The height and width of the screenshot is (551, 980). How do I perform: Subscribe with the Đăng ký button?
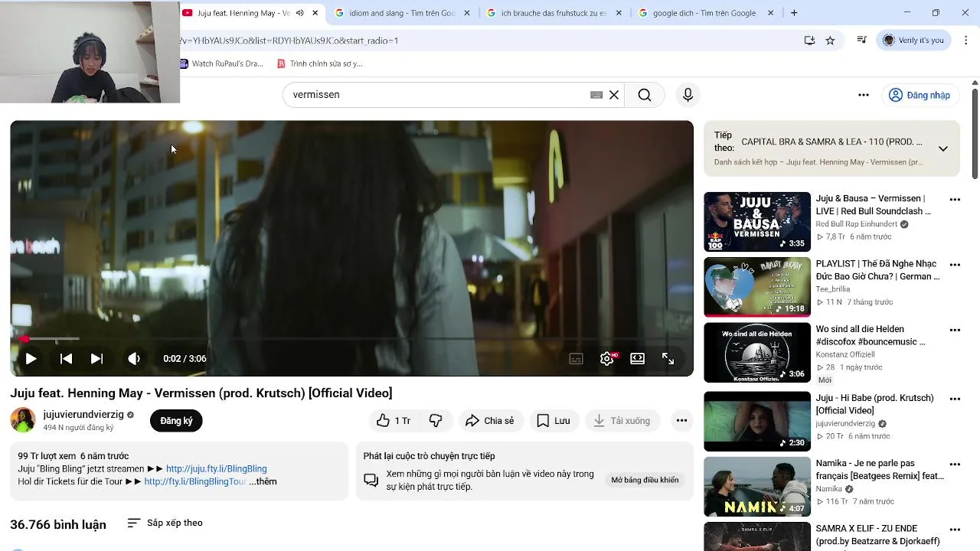coord(176,421)
